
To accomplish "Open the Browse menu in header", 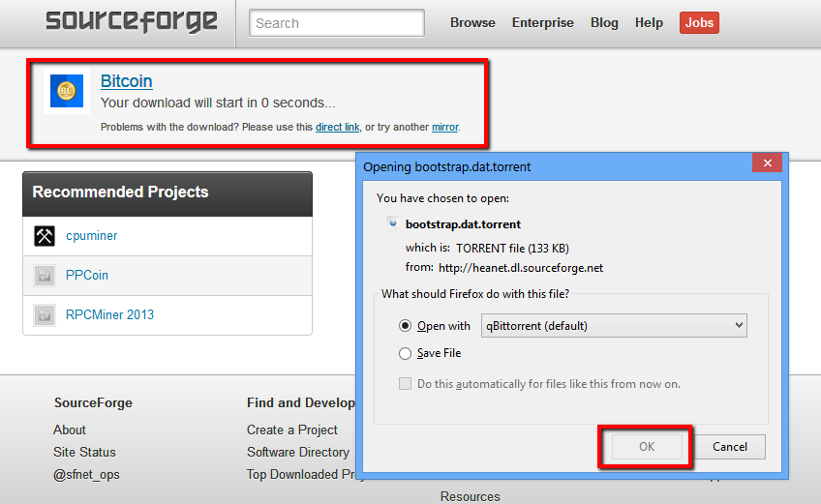I will click(472, 23).
